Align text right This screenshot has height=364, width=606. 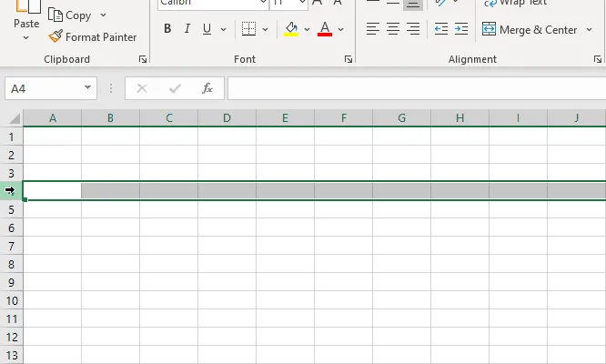(413, 28)
